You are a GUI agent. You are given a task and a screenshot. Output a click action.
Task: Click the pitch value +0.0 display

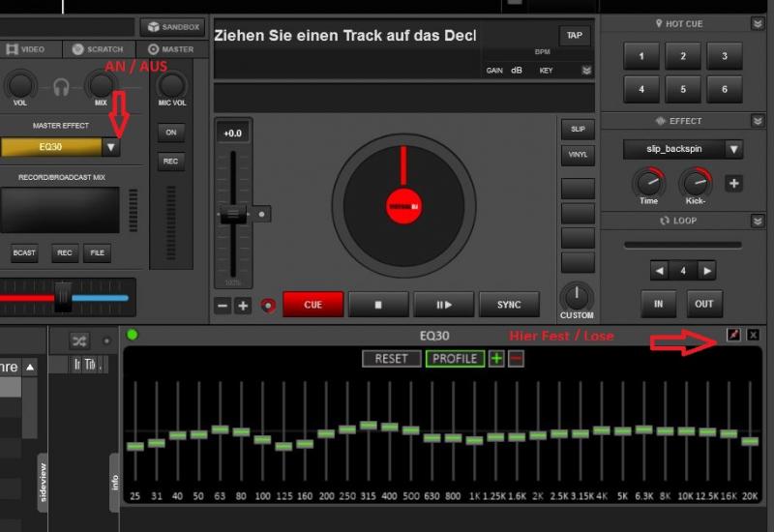(233, 133)
